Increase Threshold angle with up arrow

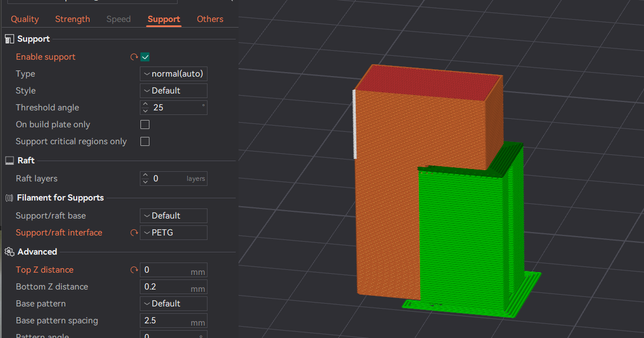point(145,105)
